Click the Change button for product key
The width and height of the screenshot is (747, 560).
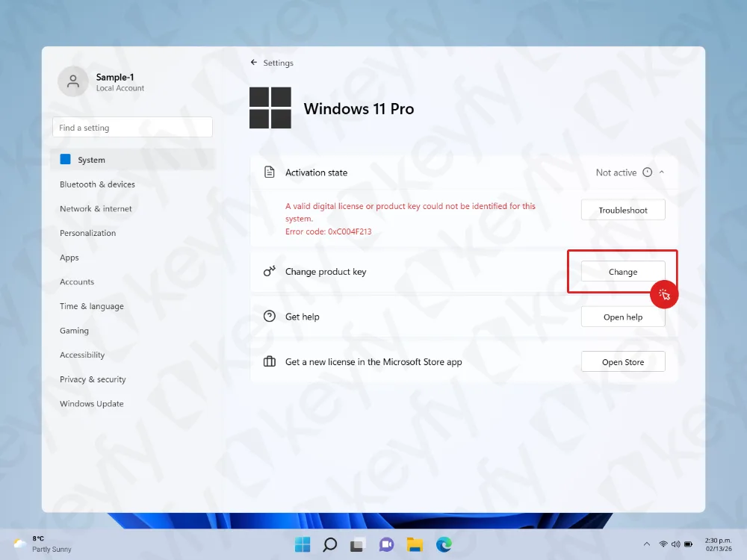(x=623, y=272)
